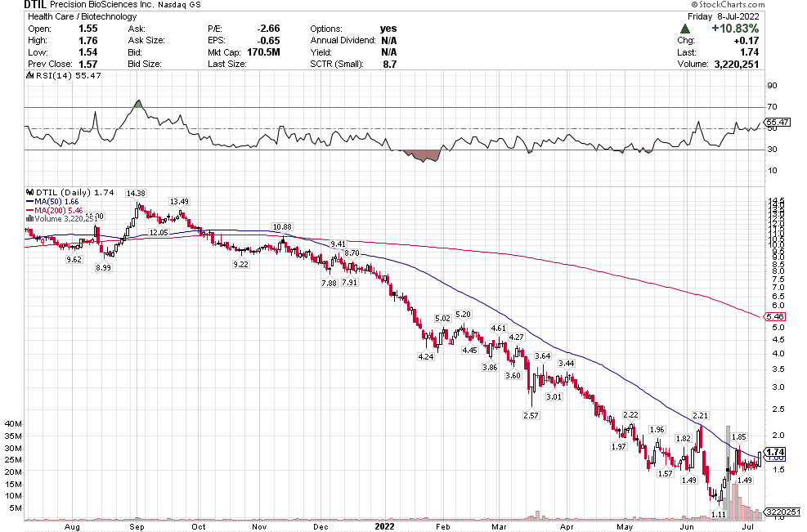807x532 pixels.
Task: Click the 1.11 low price label
Action: click(719, 514)
